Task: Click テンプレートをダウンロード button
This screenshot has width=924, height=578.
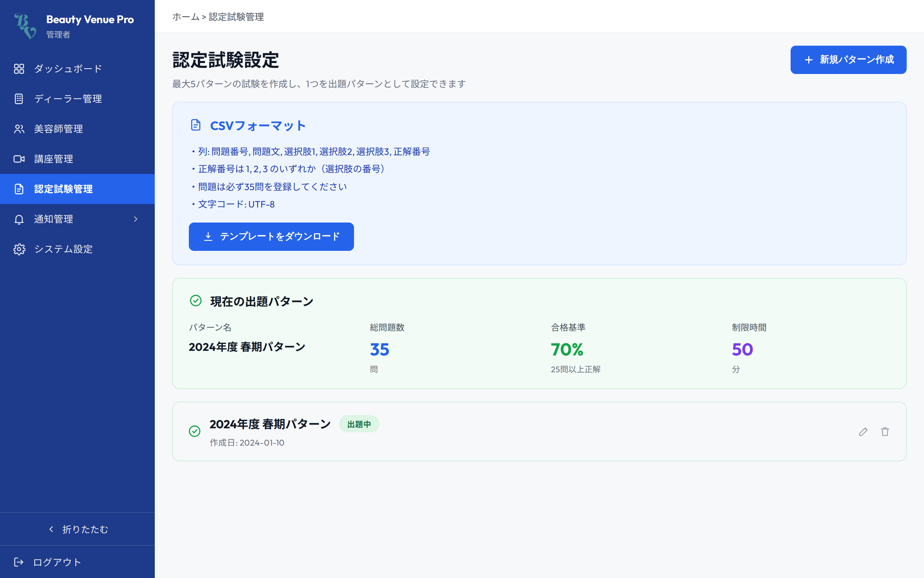Action: [271, 237]
